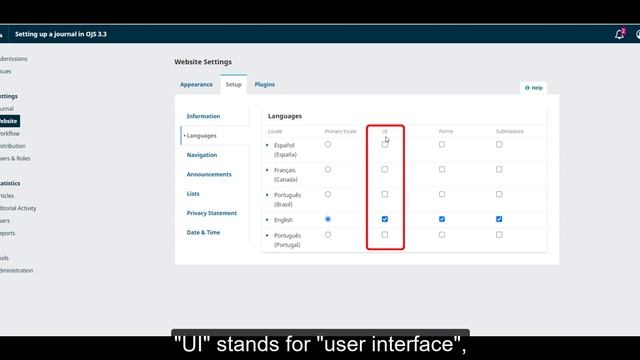Click the Help button
Image resolution: width=640 pixels, height=360 pixels.
tap(533, 88)
